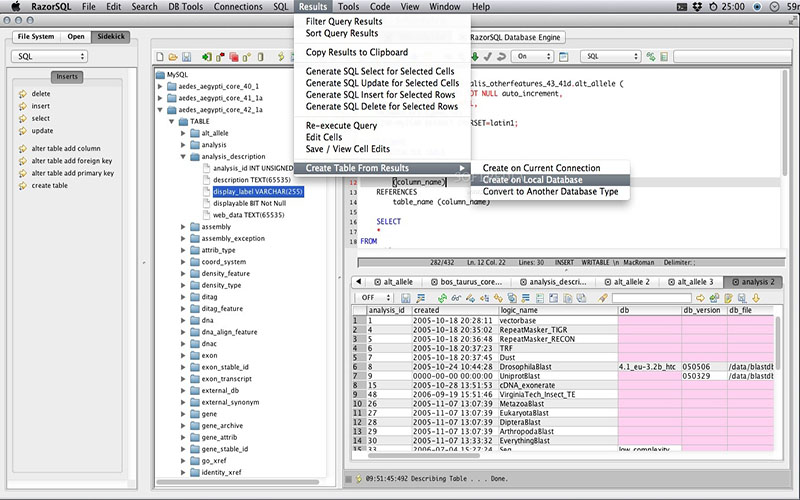Image resolution: width=800 pixels, height=500 pixels.
Task: Click the database tree horizontal scrollbar
Action: click(x=238, y=482)
